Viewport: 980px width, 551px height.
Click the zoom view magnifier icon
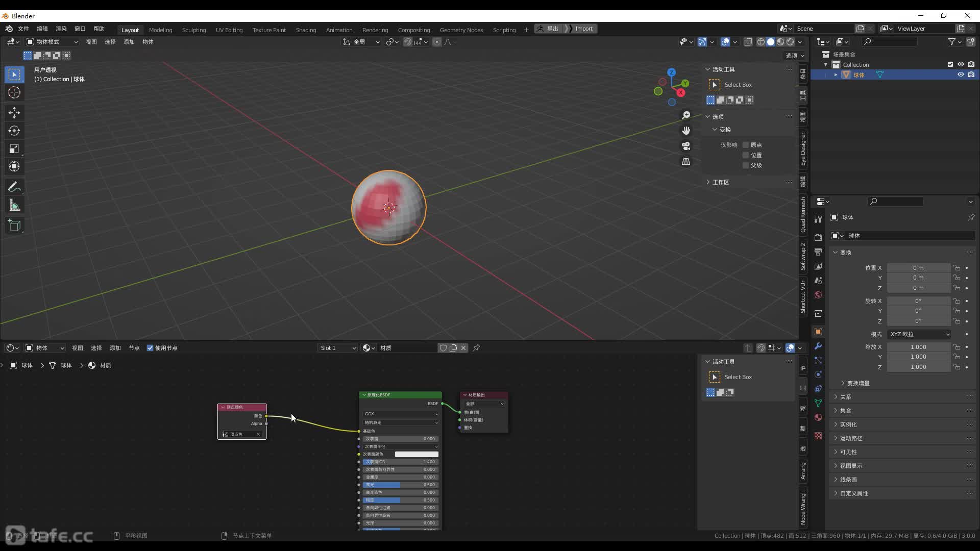point(686,115)
